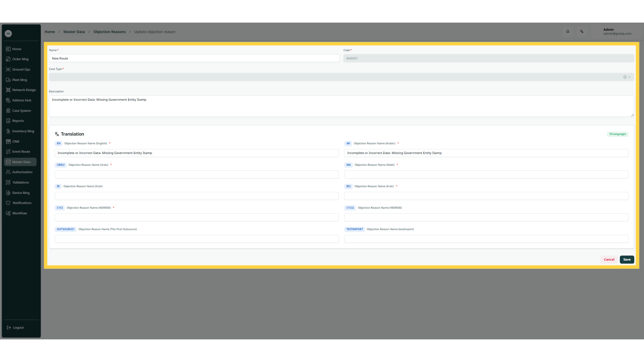Open the Admin user profile menu
Screen dimensions: 644x362
tap(617, 32)
